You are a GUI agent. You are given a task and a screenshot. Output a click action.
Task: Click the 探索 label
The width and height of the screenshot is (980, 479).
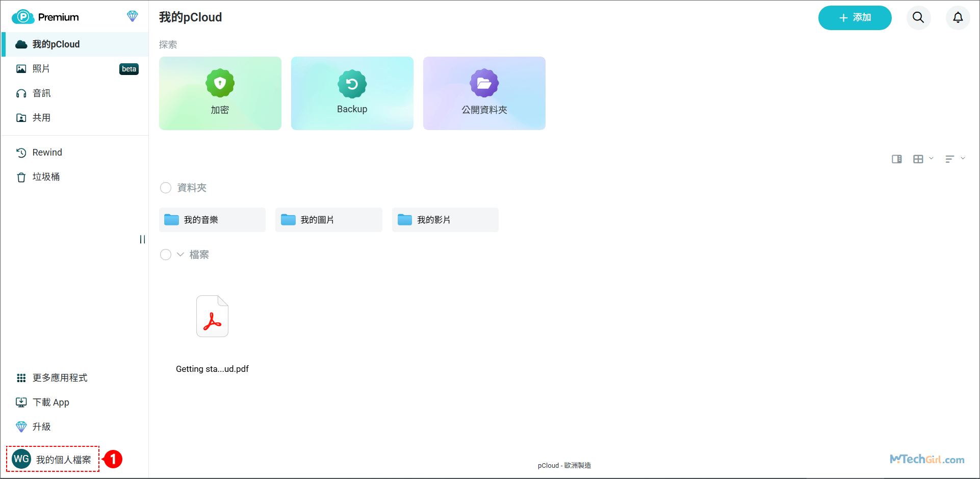pyautogui.click(x=168, y=45)
